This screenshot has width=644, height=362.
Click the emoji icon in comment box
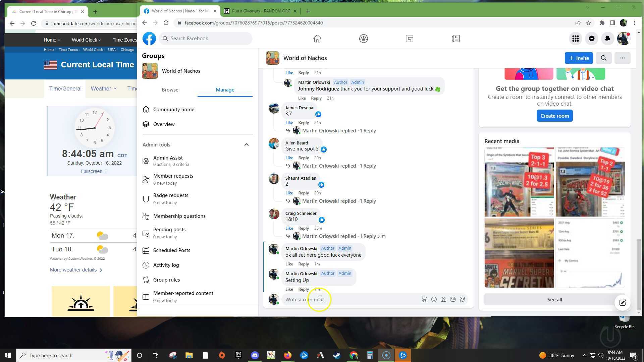pyautogui.click(x=434, y=299)
